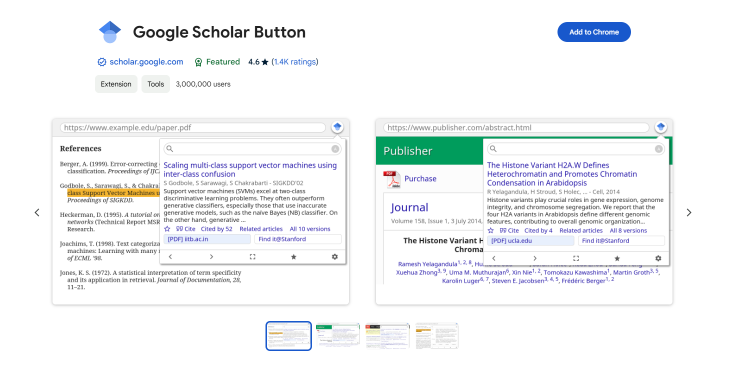Save the support vector article with star icon
This screenshot has width=735, height=370.
tap(167, 229)
